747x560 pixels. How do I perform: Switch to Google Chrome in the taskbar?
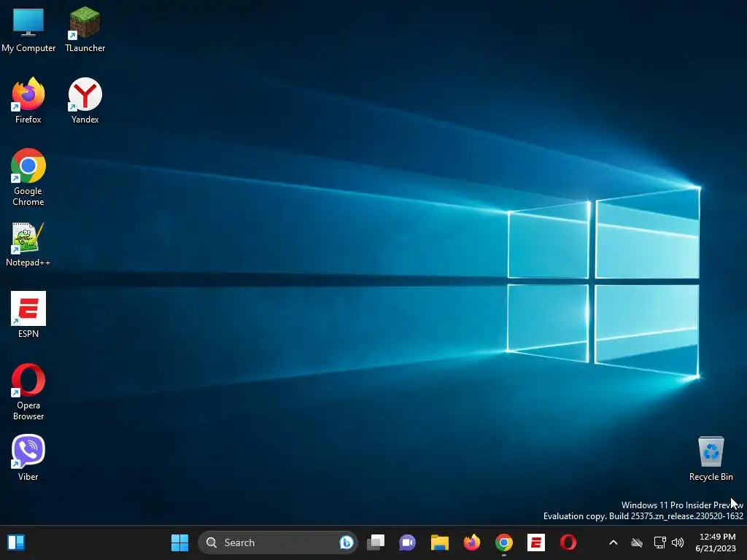(503, 542)
